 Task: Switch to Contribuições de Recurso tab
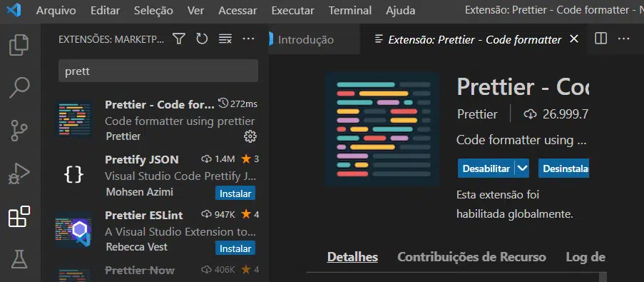471,257
